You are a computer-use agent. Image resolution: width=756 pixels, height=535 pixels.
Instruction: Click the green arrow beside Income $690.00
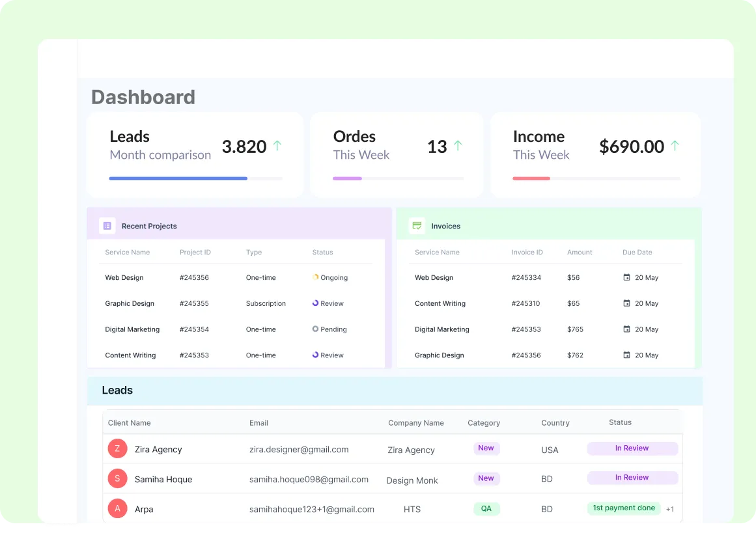point(675,146)
